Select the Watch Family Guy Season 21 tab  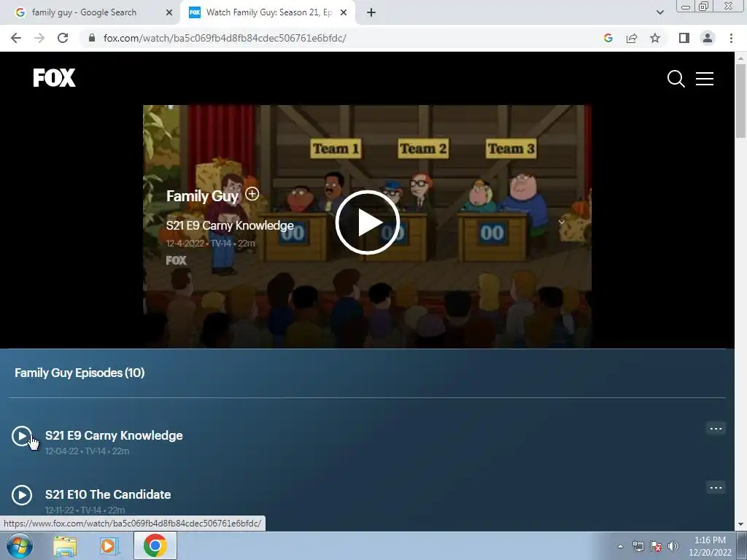click(x=268, y=12)
